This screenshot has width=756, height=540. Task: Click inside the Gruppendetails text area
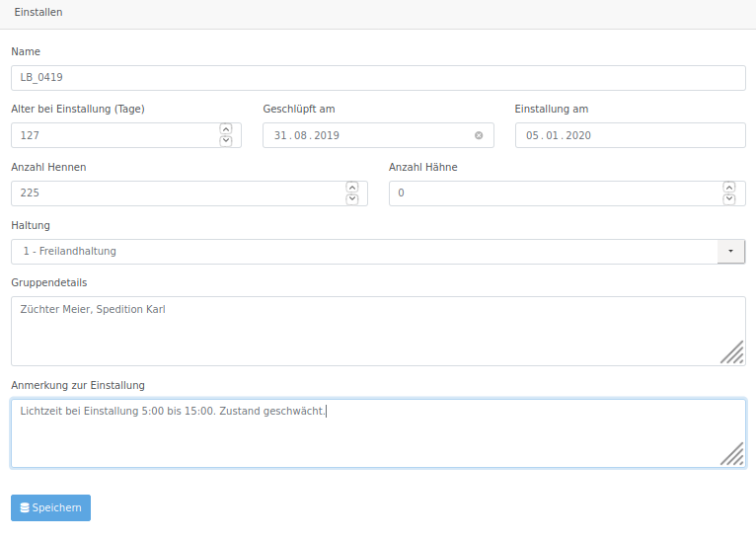pyautogui.click(x=378, y=332)
